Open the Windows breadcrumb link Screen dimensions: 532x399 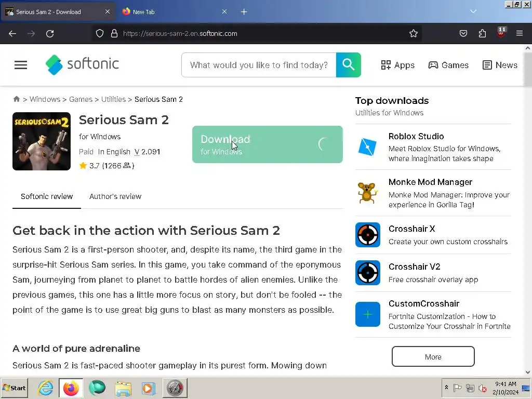point(45,99)
